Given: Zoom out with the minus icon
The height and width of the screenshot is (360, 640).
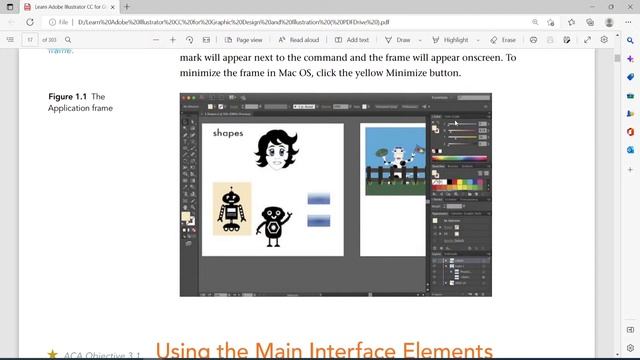Looking at the screenshot, I should pos(156,40).
